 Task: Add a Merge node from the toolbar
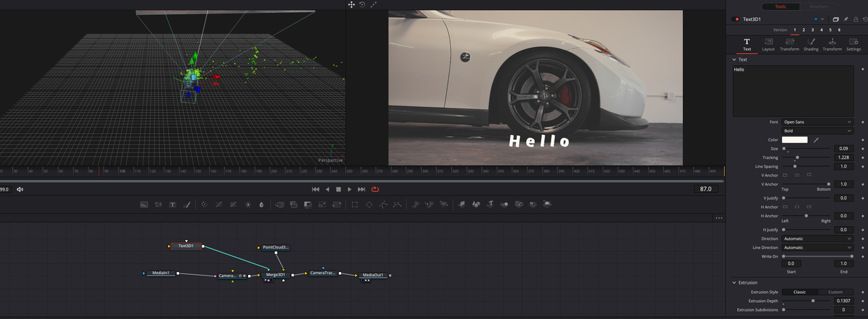(x=279, y=204)
